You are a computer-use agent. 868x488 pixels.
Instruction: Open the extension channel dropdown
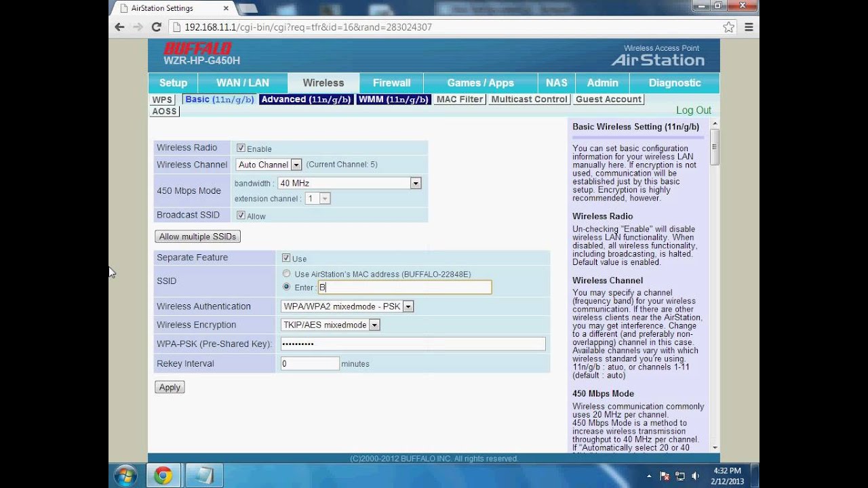pos(317,199)
